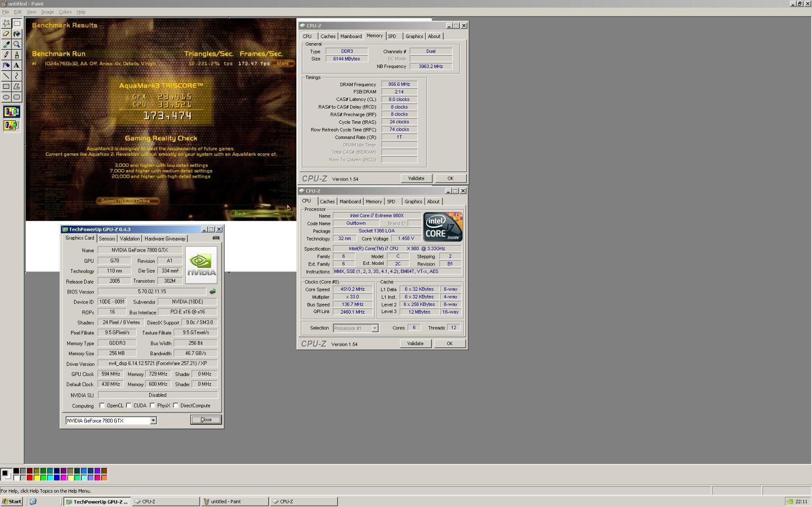Screen dimensions: 812x507
Task: Select the Ellipse shape tool
Action: 6,97
